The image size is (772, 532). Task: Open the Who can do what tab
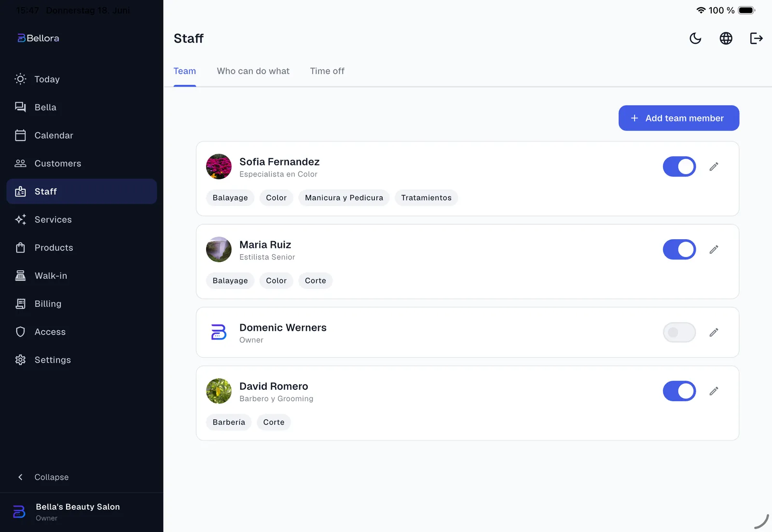pyautogui.click(x=253, y=71)
